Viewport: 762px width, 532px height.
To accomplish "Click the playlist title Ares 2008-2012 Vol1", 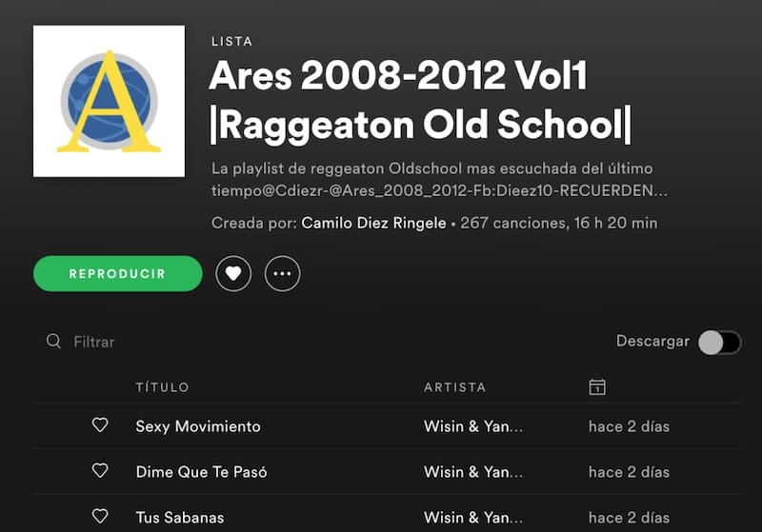I will point(397,75).
